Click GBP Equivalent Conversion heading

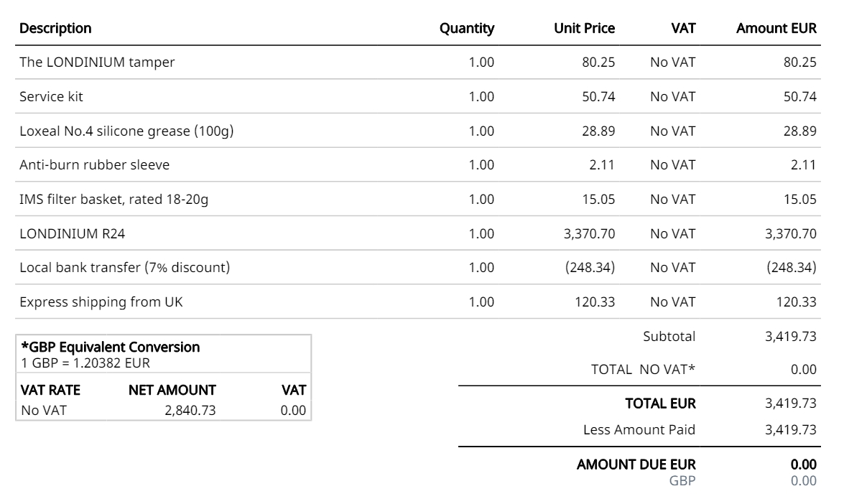click(x=111, y=347)
